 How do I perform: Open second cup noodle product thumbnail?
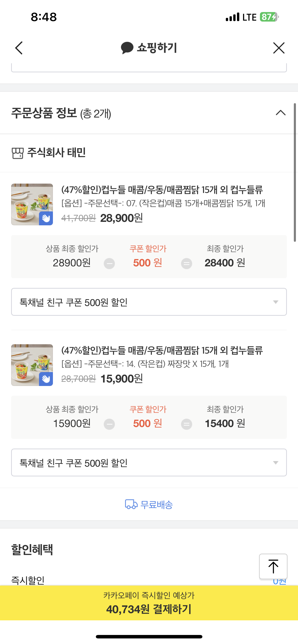pos(32,365)
